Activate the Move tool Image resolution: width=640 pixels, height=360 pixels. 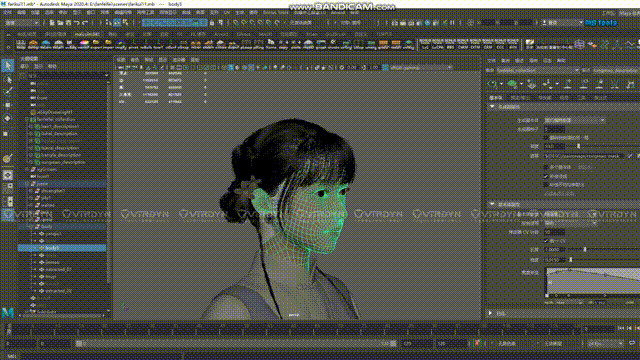pos(8,105)
